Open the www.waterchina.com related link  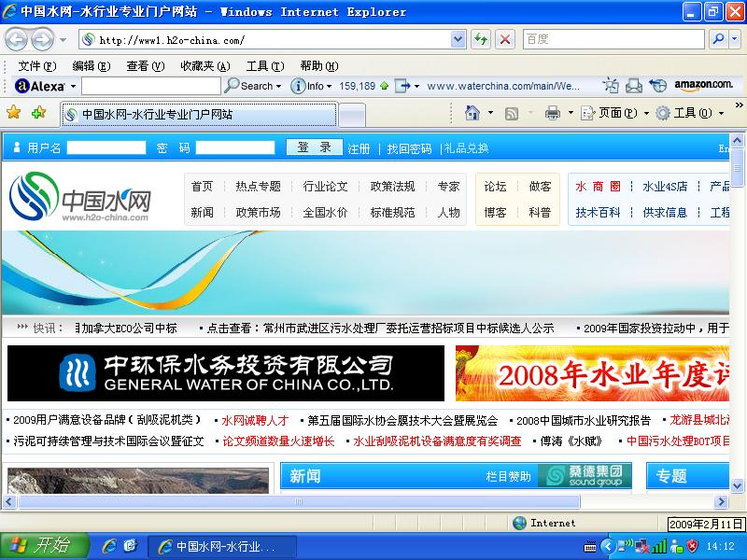tap(503, 86)
